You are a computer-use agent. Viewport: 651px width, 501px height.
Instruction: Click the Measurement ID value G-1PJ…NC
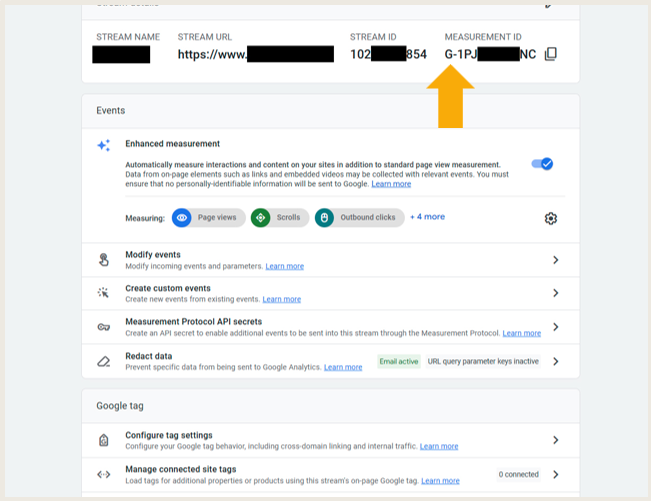click(x=490, y=54)
